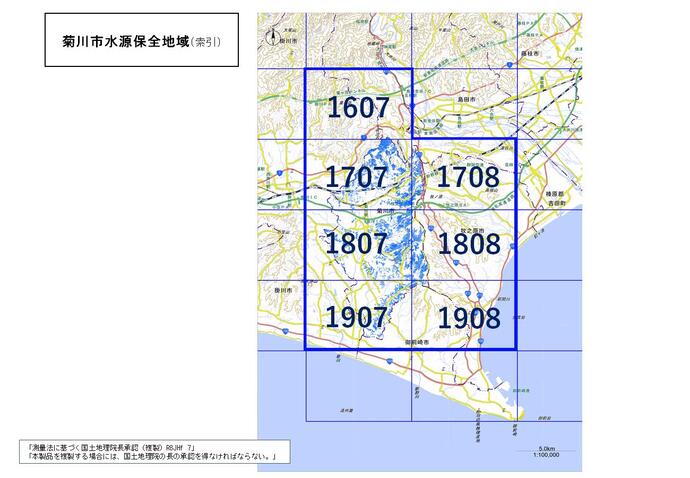The width and height of the screenshot is (690, 478).
Task: Click the title 菊川市水源保全地域
Action: tap(126, 42)
